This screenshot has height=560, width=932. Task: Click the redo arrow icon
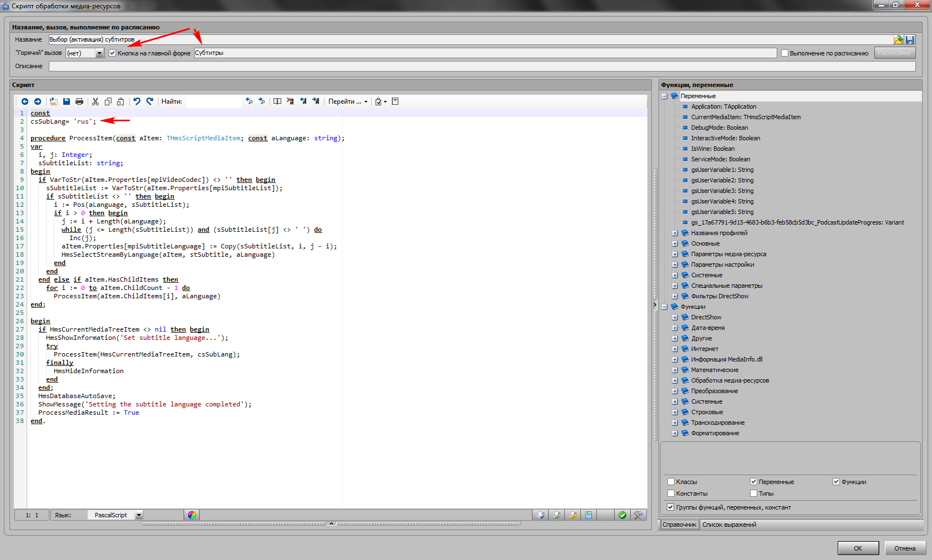(x=150, y=101)
